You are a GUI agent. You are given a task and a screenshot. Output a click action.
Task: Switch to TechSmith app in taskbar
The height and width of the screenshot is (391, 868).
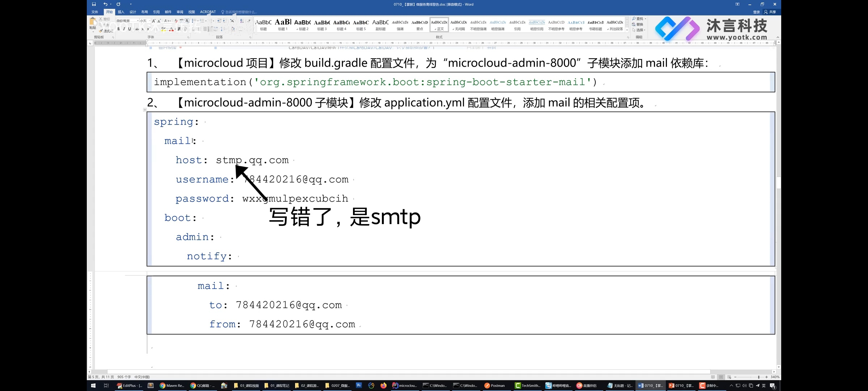[x=528, y=386]
